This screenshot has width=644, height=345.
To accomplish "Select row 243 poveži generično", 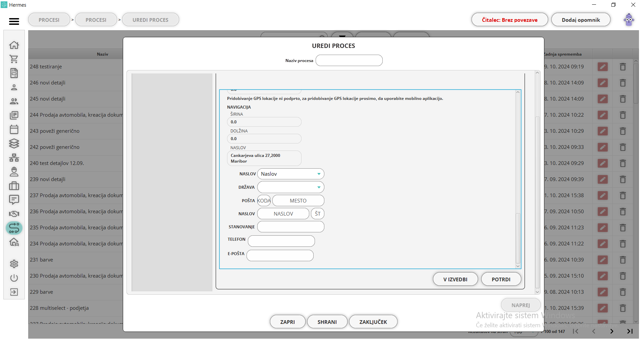I will pyautogui.click(x=76, y=131).
